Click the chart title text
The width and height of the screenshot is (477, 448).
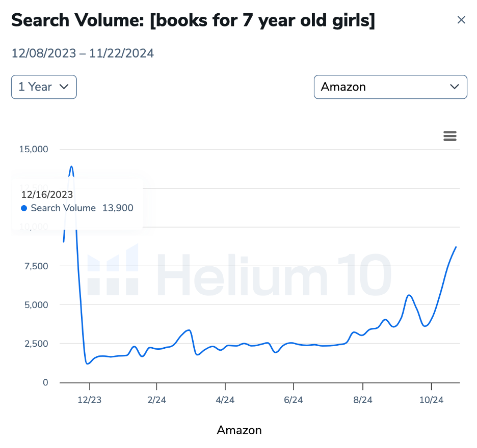193,21
